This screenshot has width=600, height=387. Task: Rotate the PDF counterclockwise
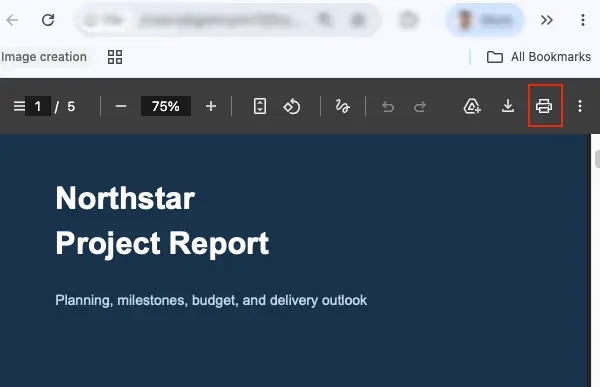click(x=292, y=106)
